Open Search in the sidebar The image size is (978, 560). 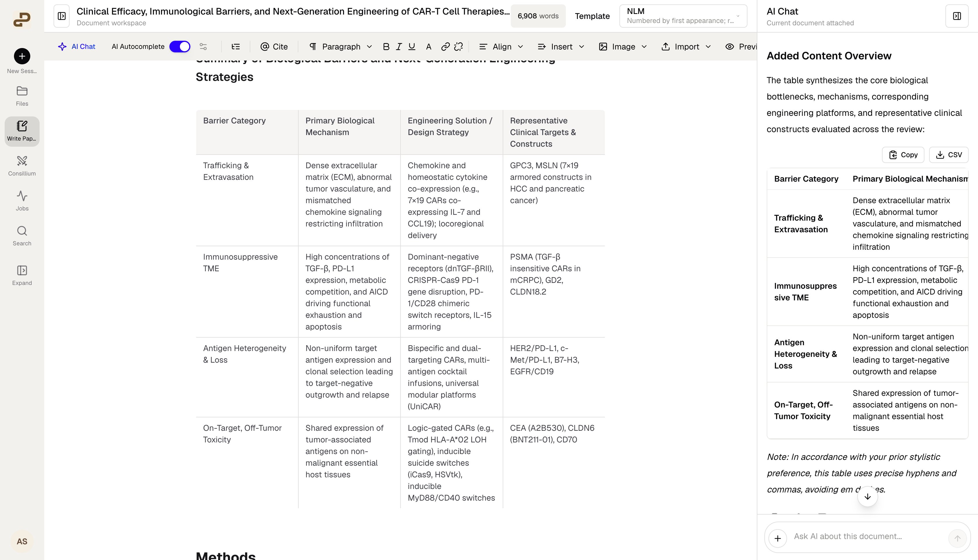pos(22,236)
